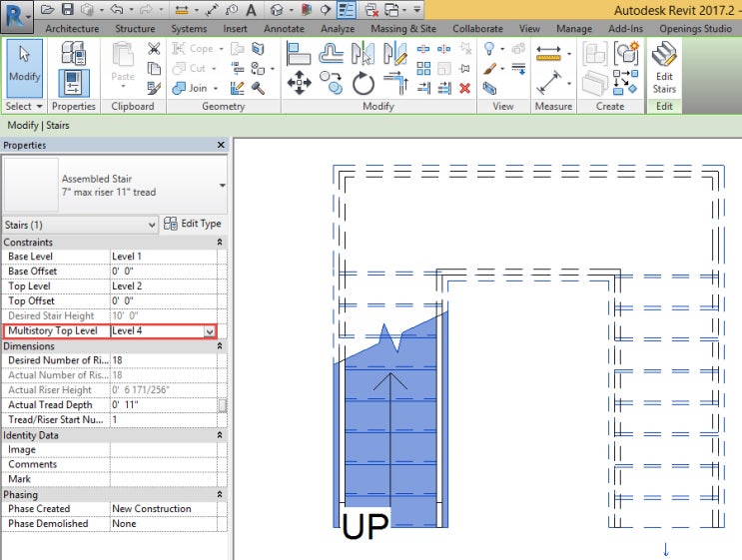Click the Edit Type button
This screenshot has width=742, height=560.
pyautogui.click(x=193, y=224)
